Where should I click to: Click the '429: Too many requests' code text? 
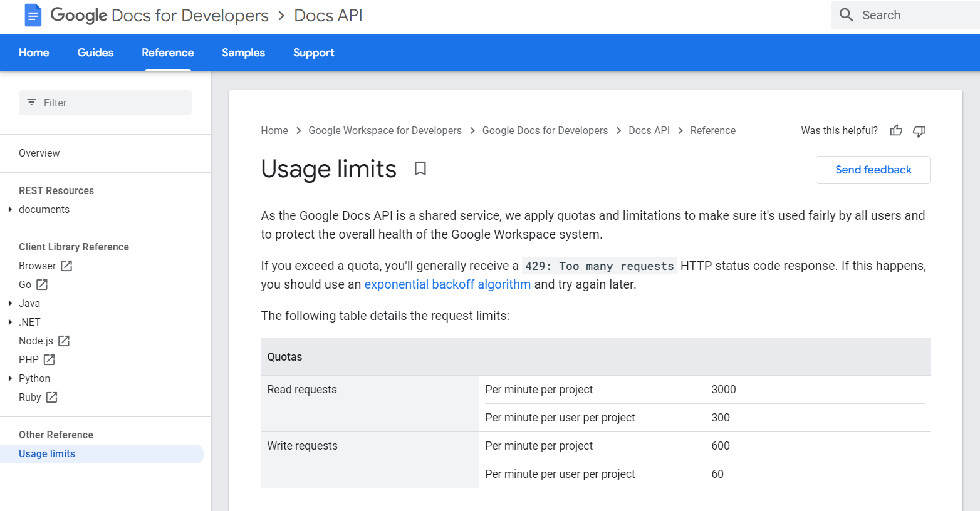[600, 266]
